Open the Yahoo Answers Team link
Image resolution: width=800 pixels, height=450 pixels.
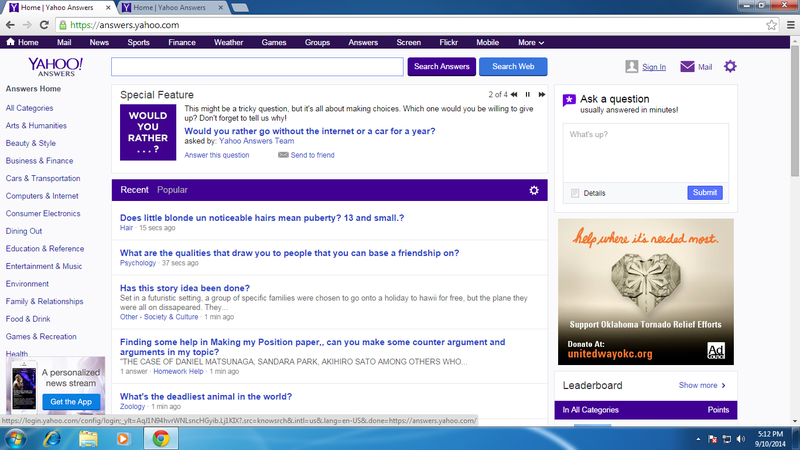tap(257, 141)
